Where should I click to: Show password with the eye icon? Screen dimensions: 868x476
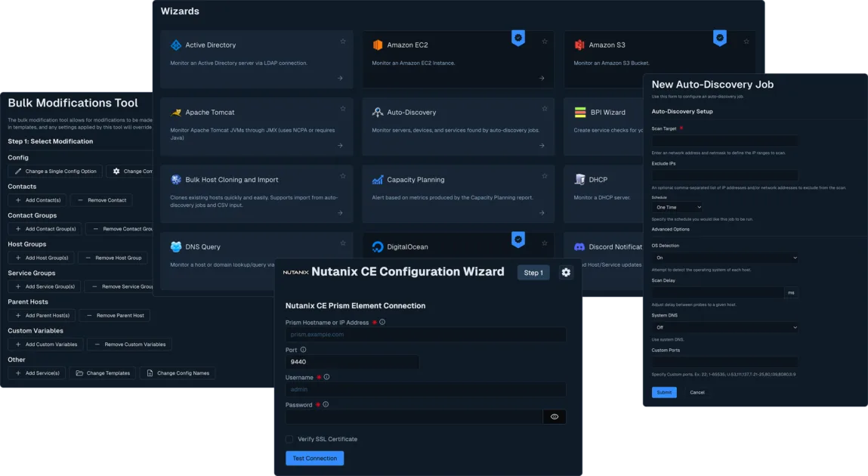click(554, 417)
